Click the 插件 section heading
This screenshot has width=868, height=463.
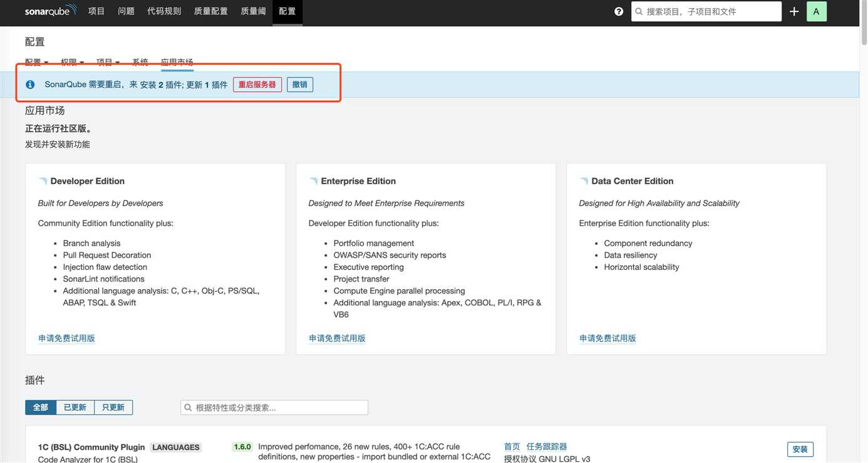click(35, 380)
